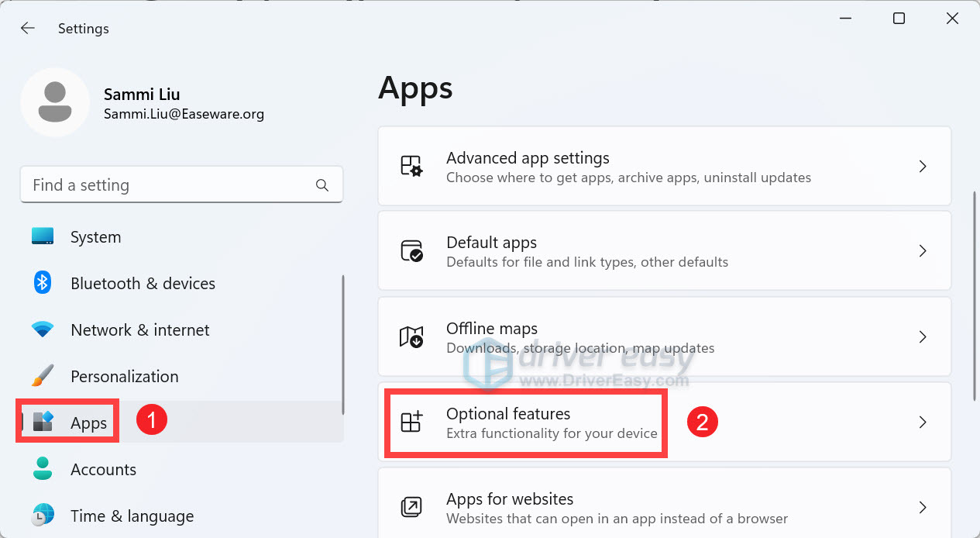980x538 pixels.
Task: Open the Apps category in sidebar
Action: point(88,422)
